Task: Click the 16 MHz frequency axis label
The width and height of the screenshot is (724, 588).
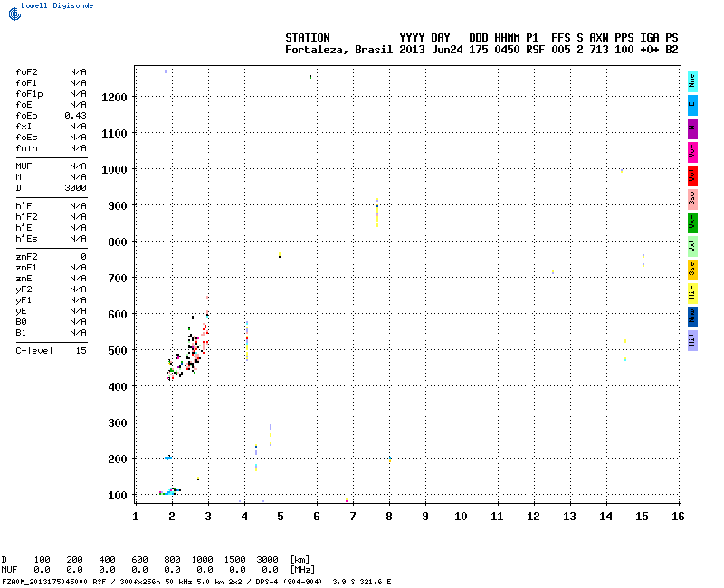Action: coord(678,517)
